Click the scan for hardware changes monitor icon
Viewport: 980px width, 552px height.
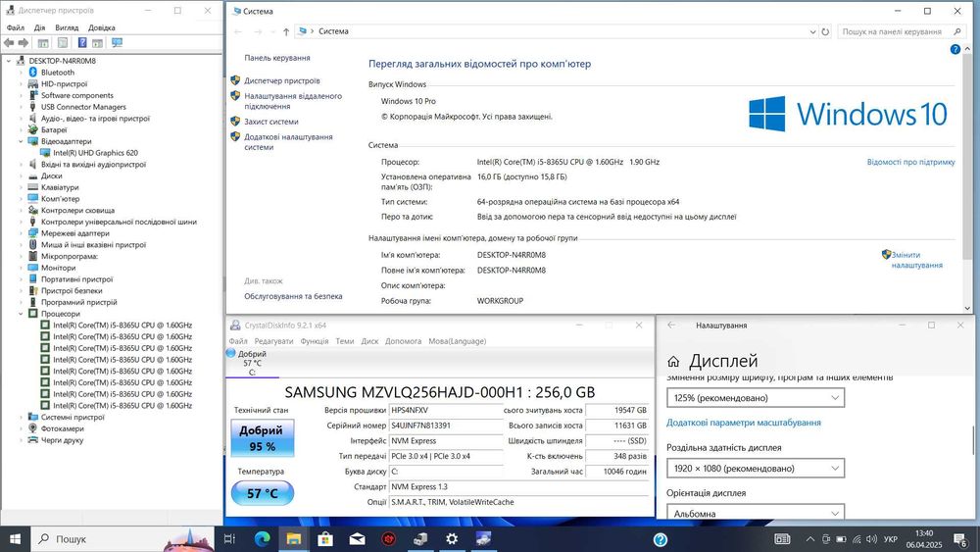117,42
